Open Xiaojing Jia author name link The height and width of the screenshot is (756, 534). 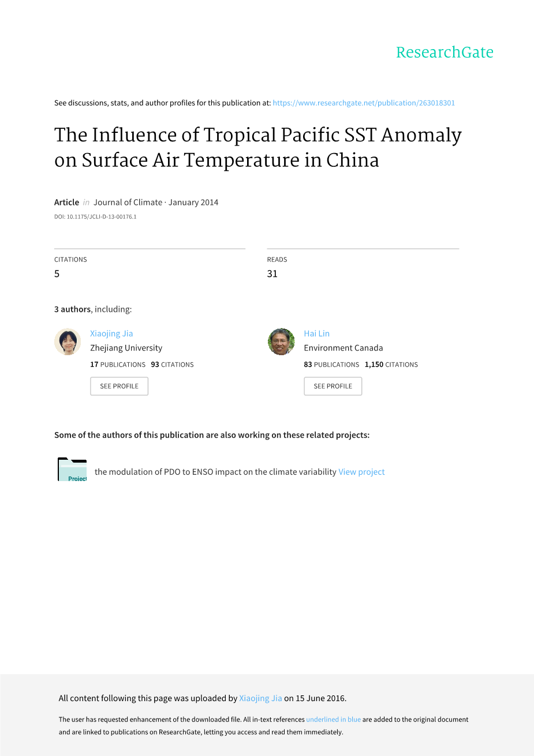coord(111,333)
